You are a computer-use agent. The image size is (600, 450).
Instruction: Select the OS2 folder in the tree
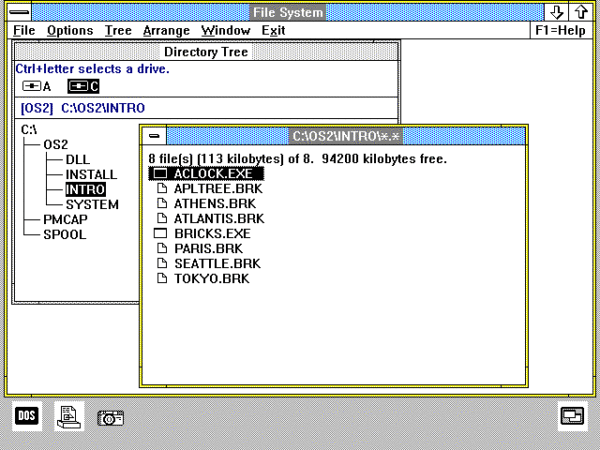[55, 145]
